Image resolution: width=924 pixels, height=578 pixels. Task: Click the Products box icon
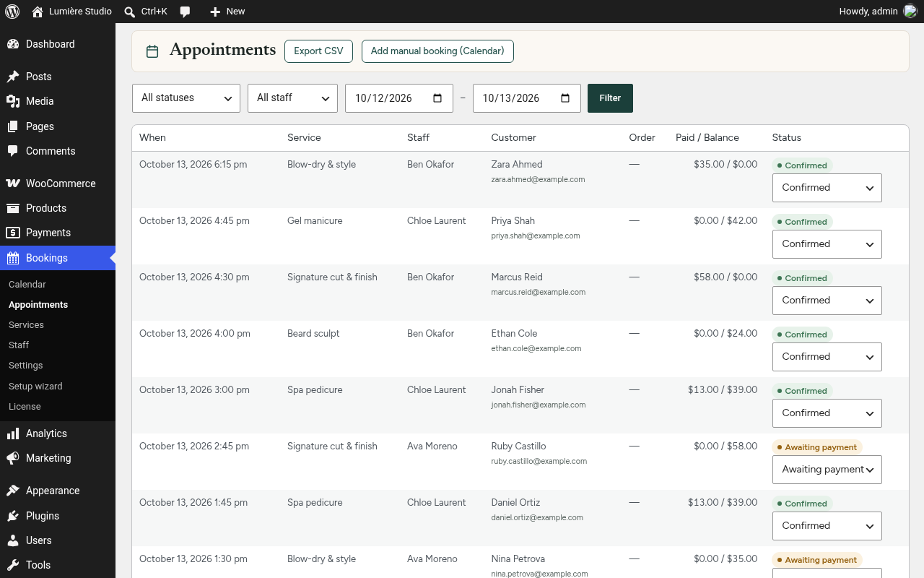pyautogui.click(x=13, y=208)
